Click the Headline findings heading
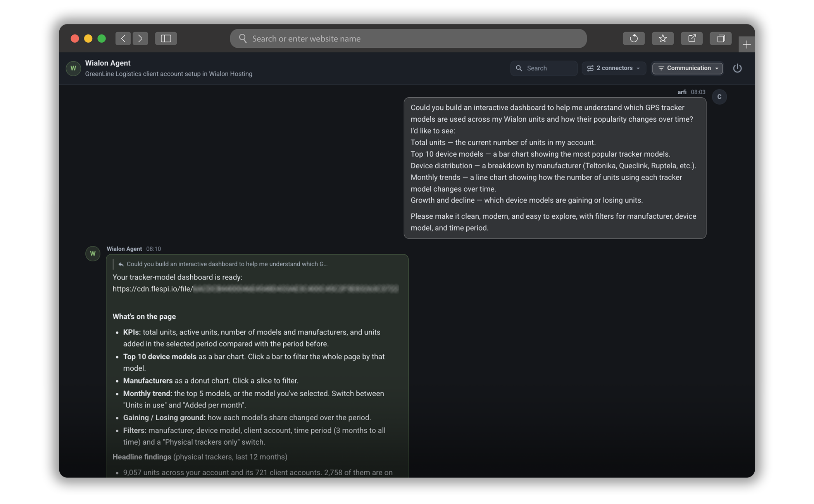Screen dimensions: 814x504 pyautogui.click(x=142, y=457)
